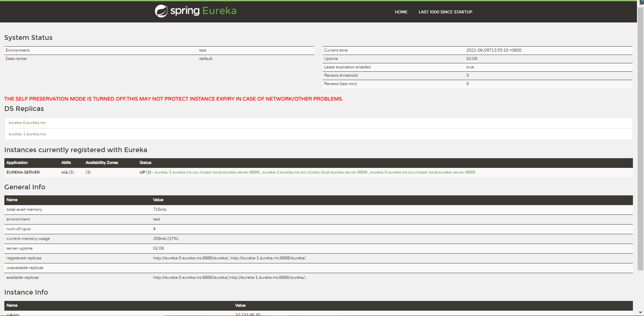Screen dimensions: 644x316
Task: Open eureka-0.eureka.ms replica link
Action: [x=27, y=123]
